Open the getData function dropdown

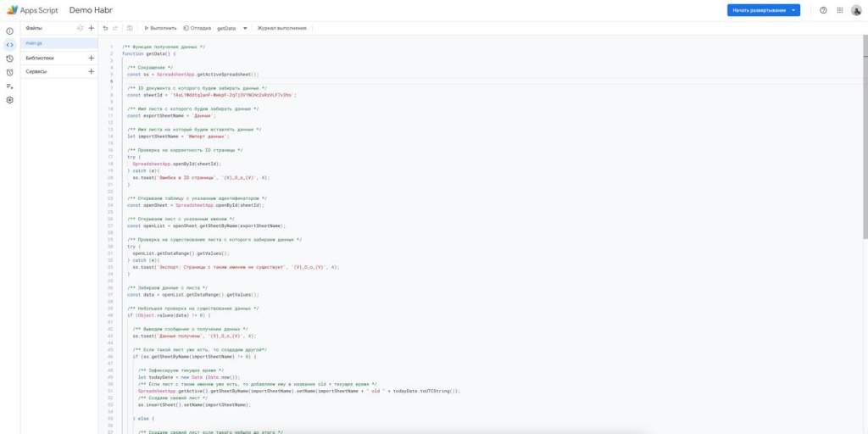pyautogui.click(x=232, y=28)
